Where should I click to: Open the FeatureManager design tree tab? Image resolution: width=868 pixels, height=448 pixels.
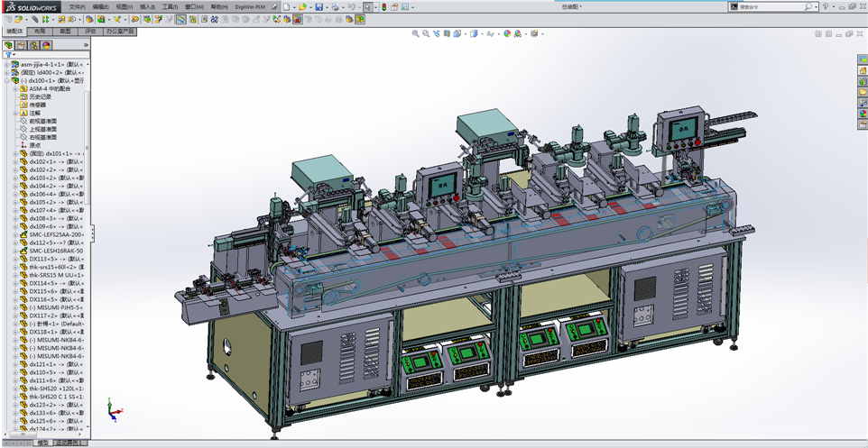pyautogui.click(x=9, y=44)
